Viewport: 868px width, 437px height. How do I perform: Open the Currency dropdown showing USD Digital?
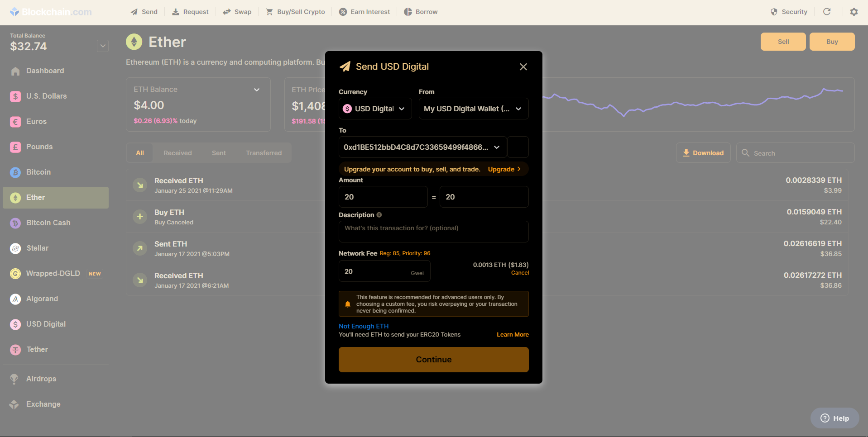tap(375, 109)
